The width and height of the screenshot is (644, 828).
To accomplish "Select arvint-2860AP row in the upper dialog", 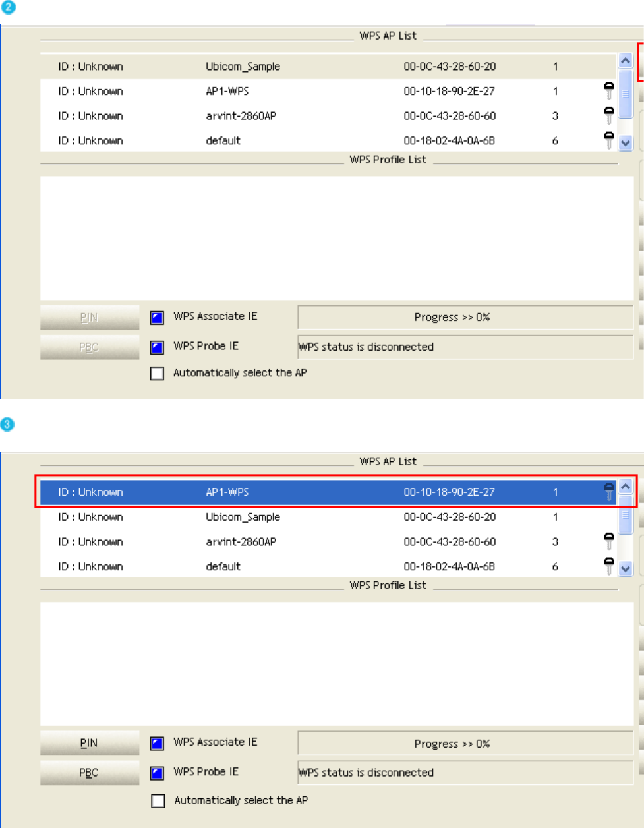I will click(328, 116).
